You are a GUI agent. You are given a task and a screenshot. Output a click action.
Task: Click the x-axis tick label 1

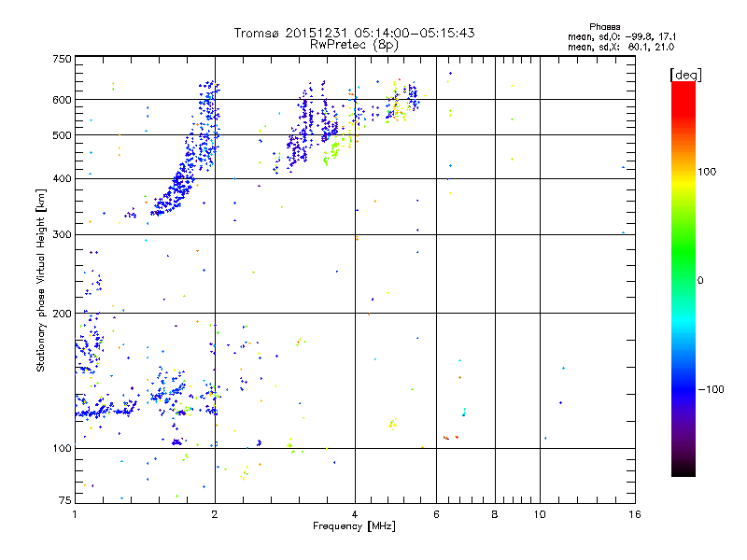click(75, 514)
